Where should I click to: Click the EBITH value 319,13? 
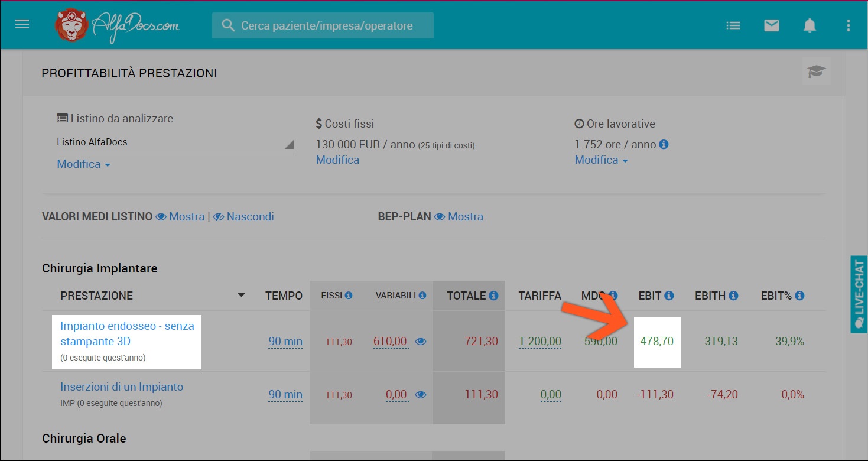coord(721,341)
